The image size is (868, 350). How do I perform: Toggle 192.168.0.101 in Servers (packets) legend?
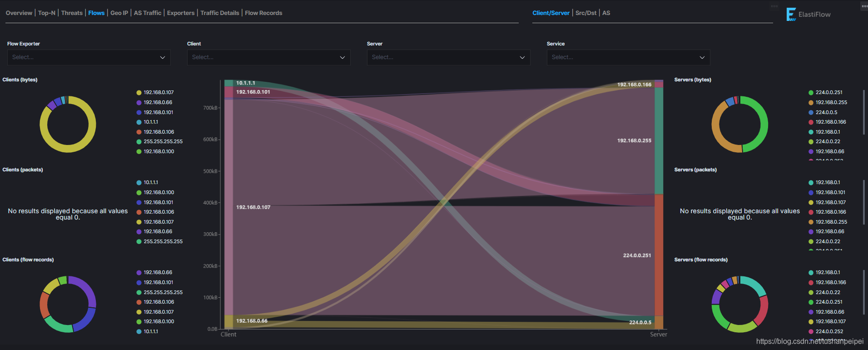coord(827,193)
